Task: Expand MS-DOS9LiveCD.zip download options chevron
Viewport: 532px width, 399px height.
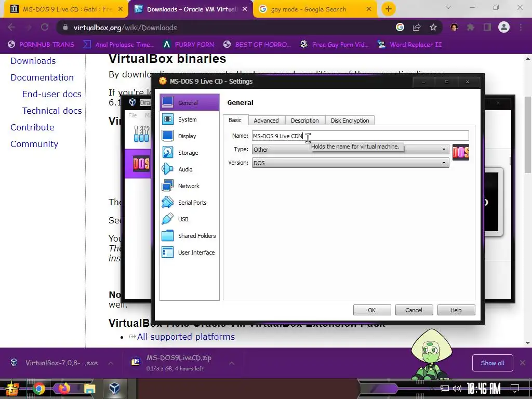Action: [232, 363]
